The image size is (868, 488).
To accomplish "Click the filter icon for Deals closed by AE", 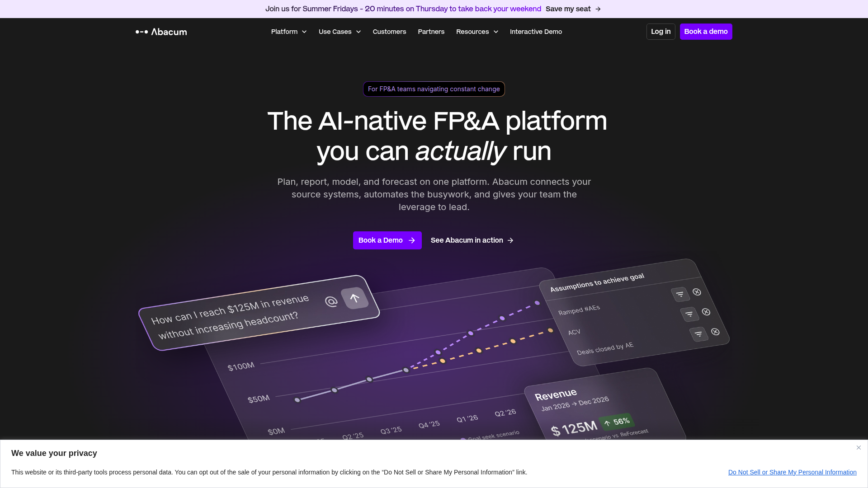I will pos(698,334).
